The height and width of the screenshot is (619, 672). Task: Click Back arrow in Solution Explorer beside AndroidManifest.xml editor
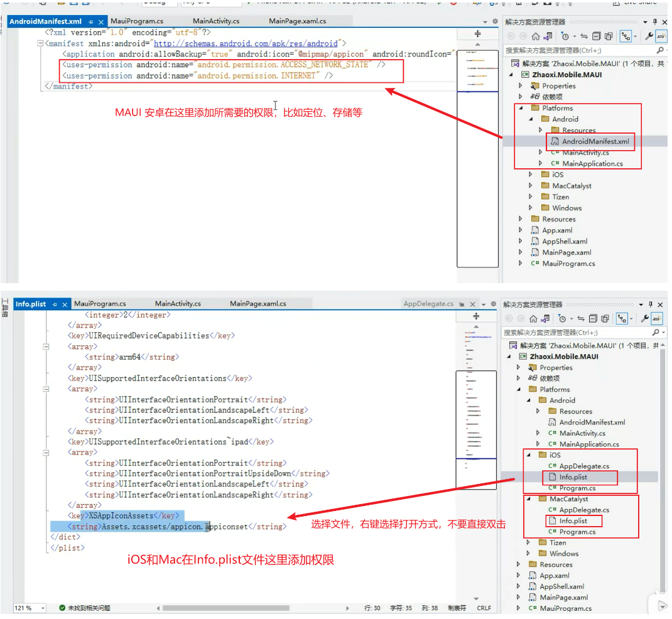(x=511, y=36)
